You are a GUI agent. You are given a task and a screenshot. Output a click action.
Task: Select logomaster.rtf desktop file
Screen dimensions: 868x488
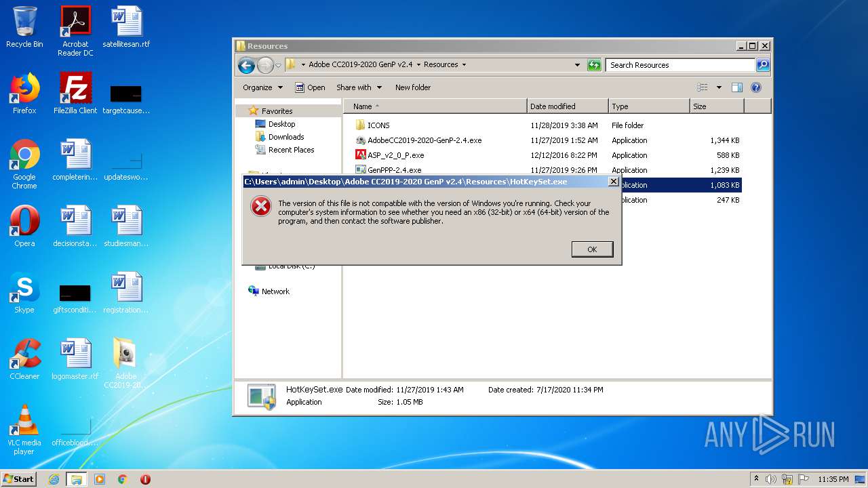coord(75,359)
